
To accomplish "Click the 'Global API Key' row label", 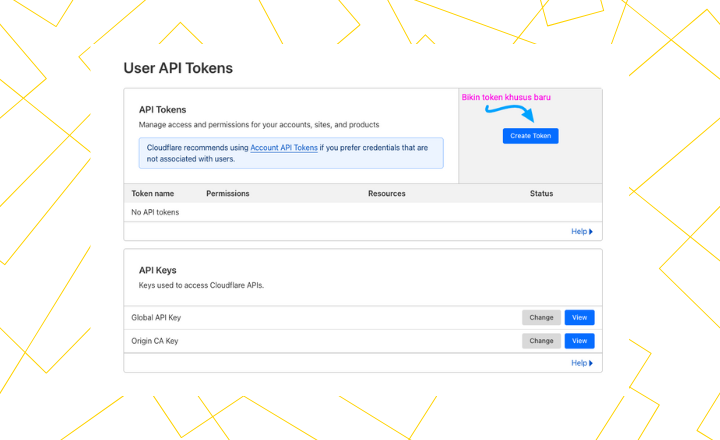I will coord(156,318).
